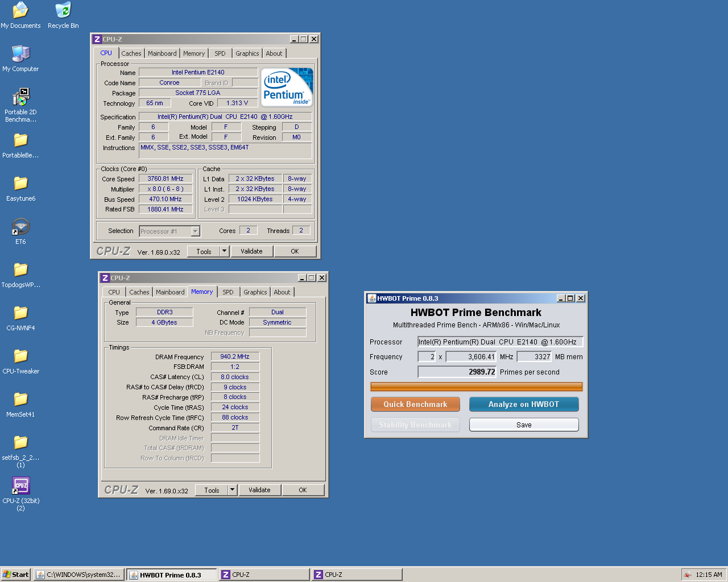Image resolution: width=728 pixels, height=582 pixels.
Task: Expand Tools dropdown arrow in lower CPU-Z
Action: (x=233, y=490)
